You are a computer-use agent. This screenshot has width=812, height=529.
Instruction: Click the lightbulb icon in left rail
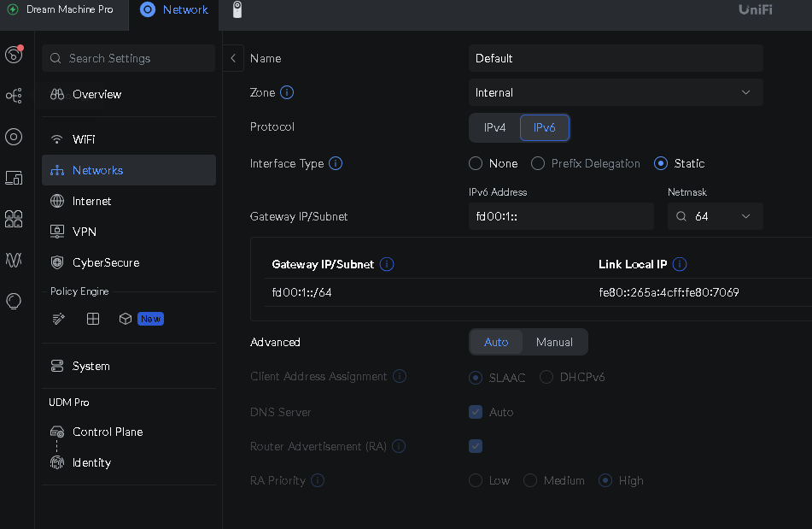click(x=14, y=301)
